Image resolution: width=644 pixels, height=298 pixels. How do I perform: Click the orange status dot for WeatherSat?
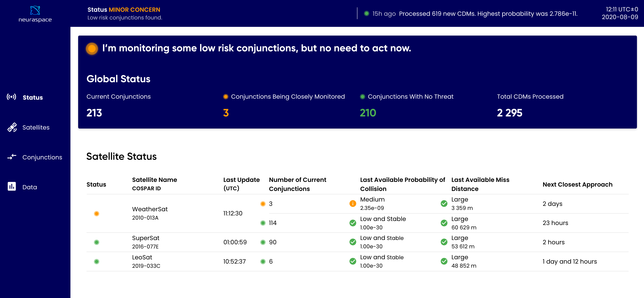coord(96,213)
